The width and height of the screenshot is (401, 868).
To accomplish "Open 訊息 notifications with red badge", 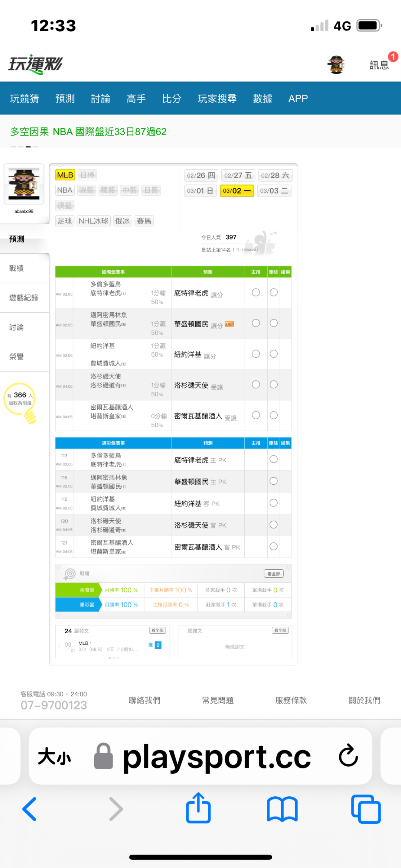I will pos(379,65).
